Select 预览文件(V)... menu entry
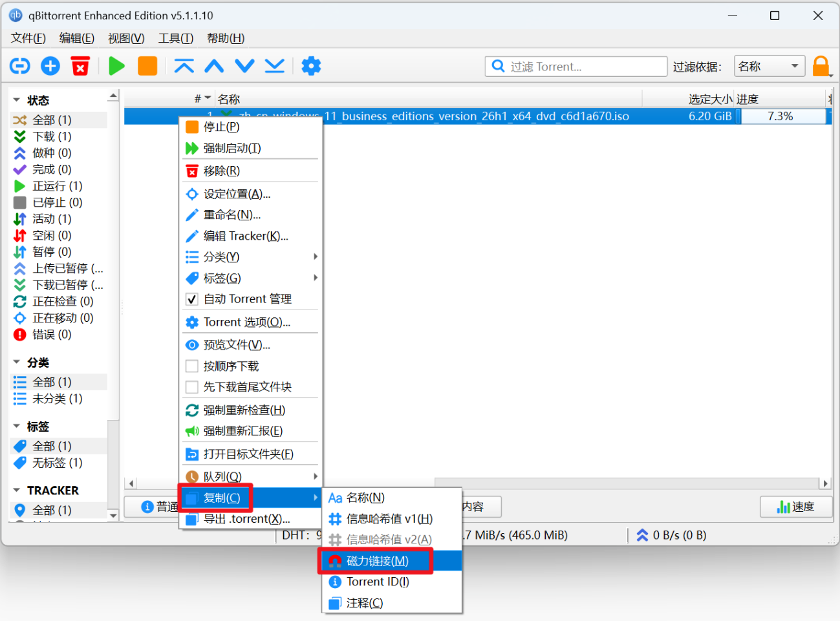The width and height of the screenshot is (840, 621). coord(251,345)
